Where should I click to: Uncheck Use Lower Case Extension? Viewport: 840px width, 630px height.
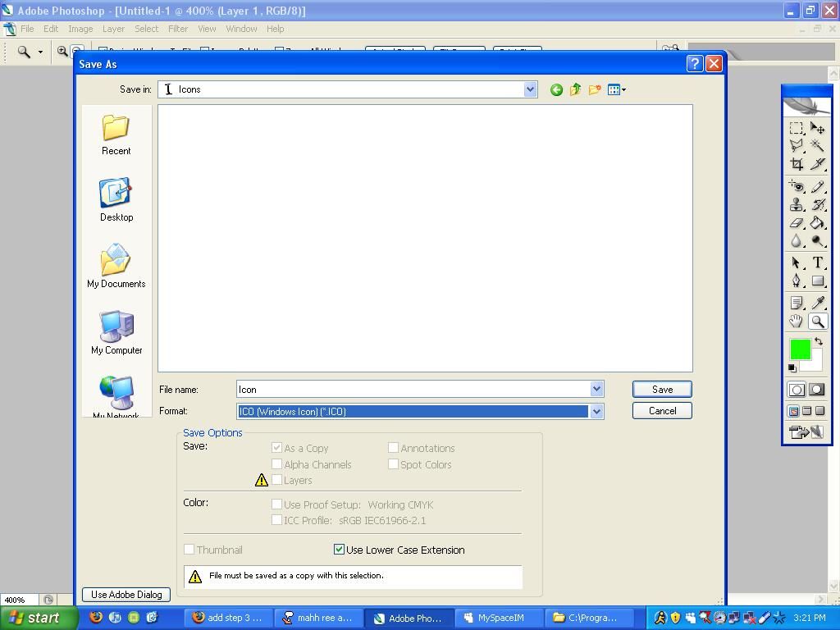click(339, 550)
